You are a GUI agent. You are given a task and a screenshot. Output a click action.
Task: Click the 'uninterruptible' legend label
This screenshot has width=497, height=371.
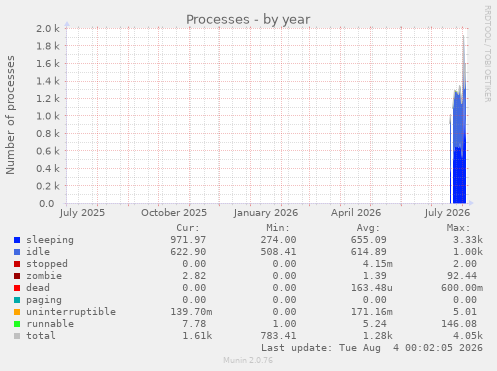click(x=71, y=312)
